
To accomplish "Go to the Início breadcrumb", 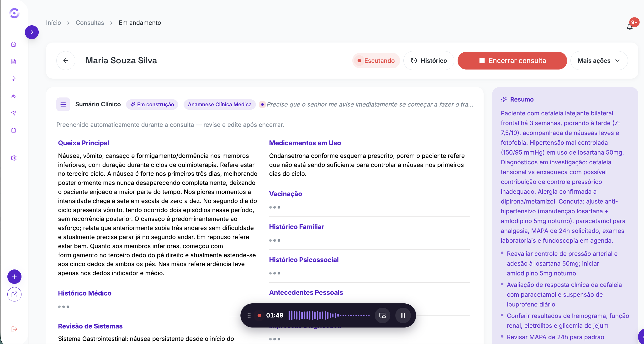I will point(53,23).
